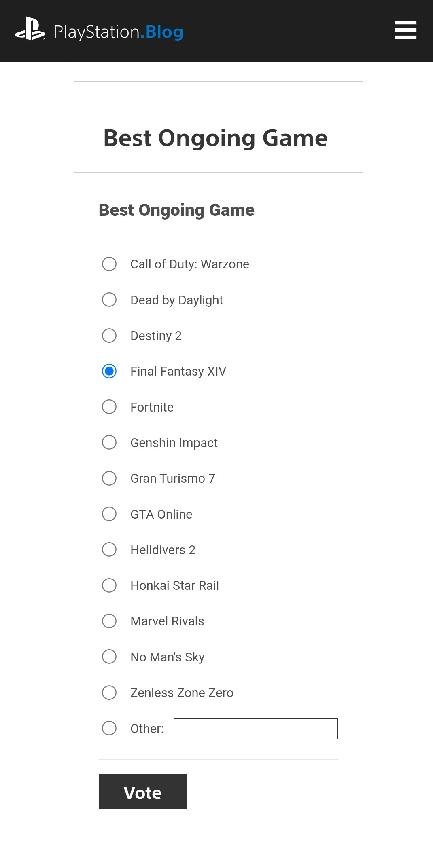The width and height of the screenshot is (433, 868).
Task: Select GTA Online in the poll
Action: 109,514
